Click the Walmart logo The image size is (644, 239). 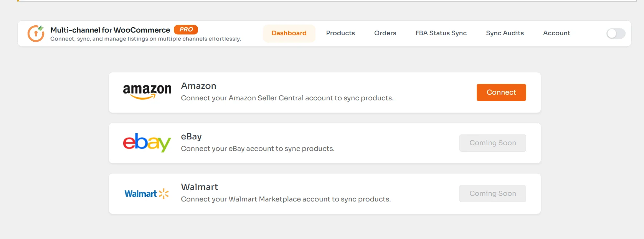pos(147,194)
